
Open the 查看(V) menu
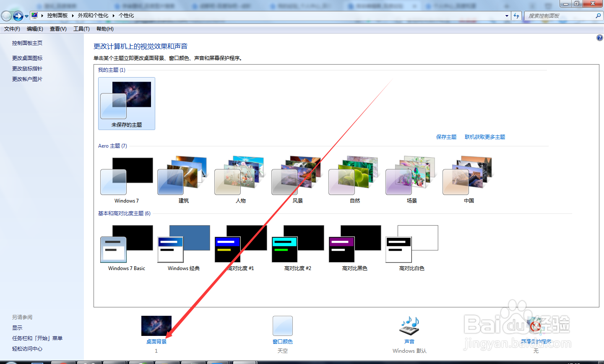[x=58, y=29]
